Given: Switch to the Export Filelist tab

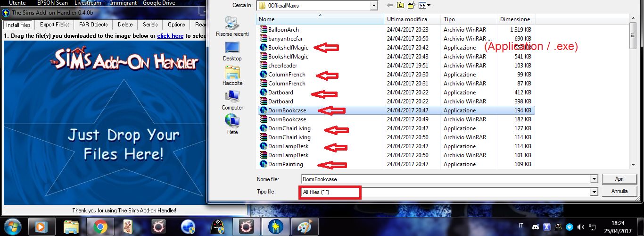Looking at the screenshot, I should point(55,25).
